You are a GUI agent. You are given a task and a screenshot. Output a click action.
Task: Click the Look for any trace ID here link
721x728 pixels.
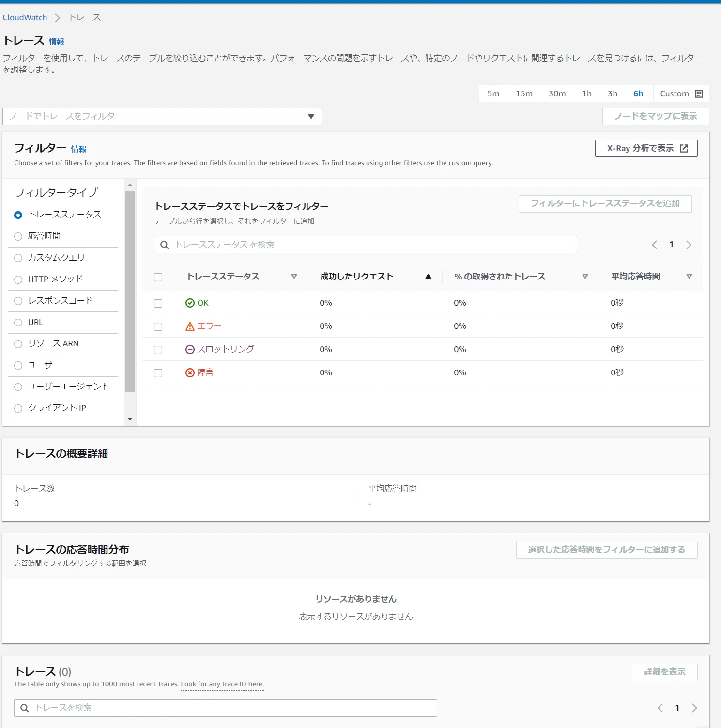[x=222, y=684]
